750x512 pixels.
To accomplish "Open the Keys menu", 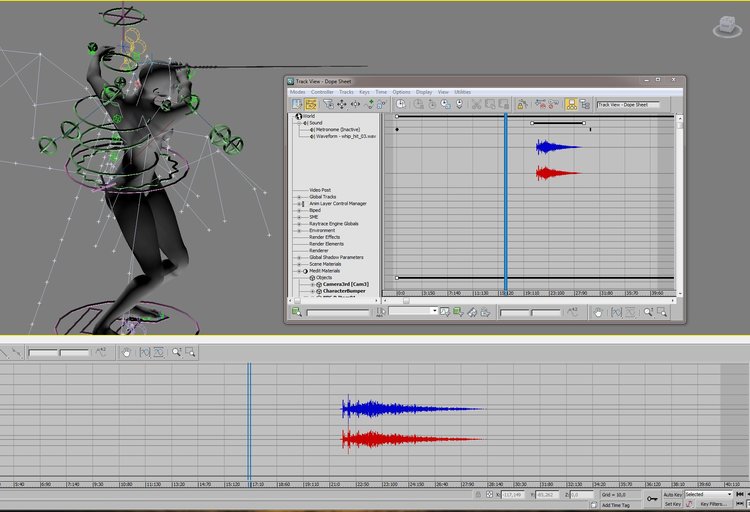I will pyautogui.click(x=364, y=92).
